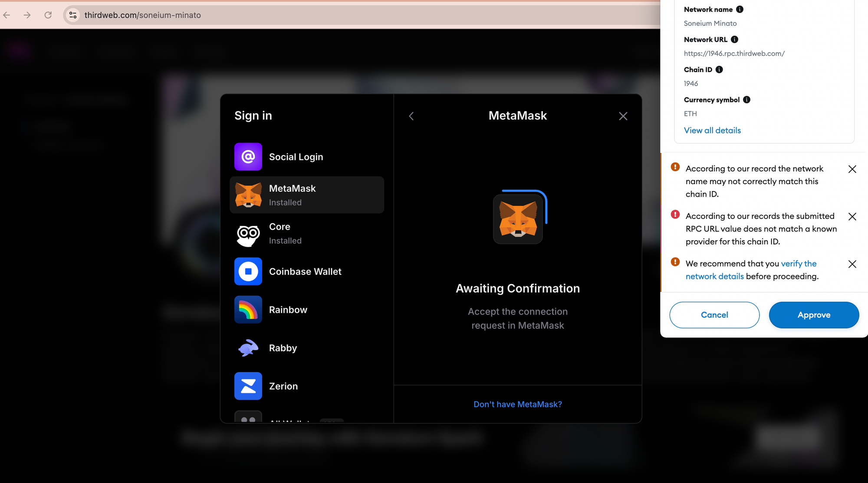Click Don't have MetaMask? link

(517, 404)
